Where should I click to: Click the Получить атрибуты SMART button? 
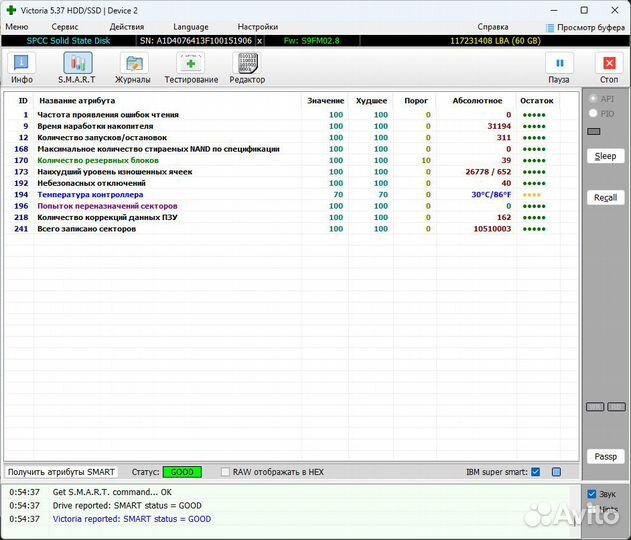point(62,472)
